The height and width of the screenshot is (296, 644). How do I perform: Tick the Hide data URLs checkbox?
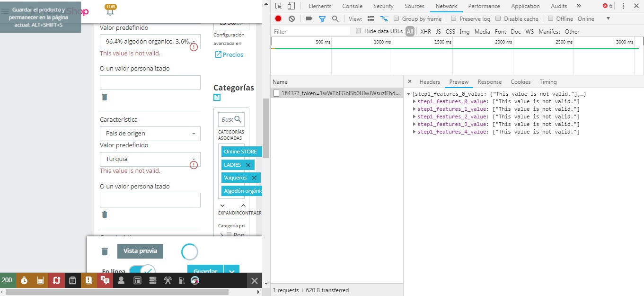359,31
